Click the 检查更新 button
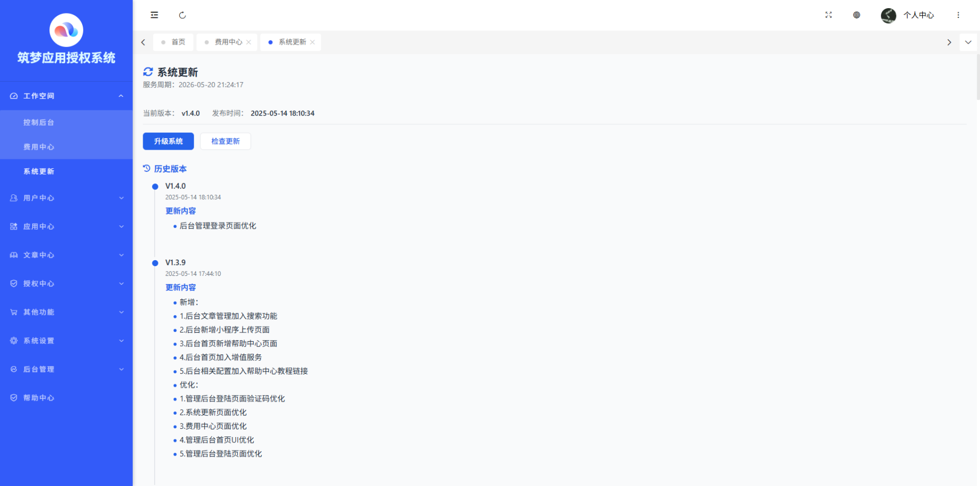The image size is (980, 486). (x=225, y=141)
